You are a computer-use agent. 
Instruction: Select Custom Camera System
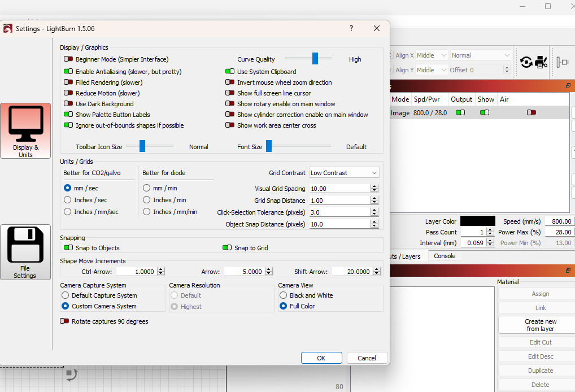66,306
